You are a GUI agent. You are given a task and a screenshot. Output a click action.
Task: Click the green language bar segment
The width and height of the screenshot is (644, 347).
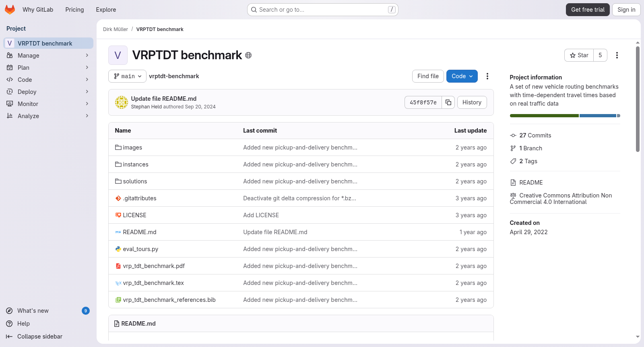[544, 116]
